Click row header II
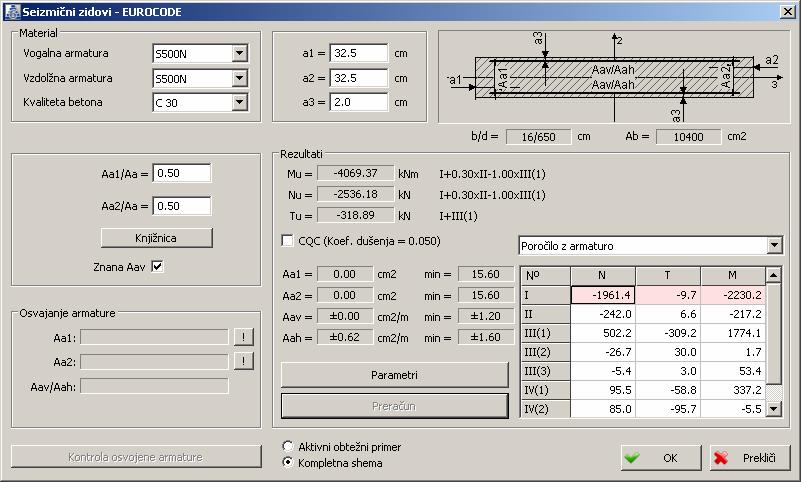 pyautogui.click(x=545, y=314)
